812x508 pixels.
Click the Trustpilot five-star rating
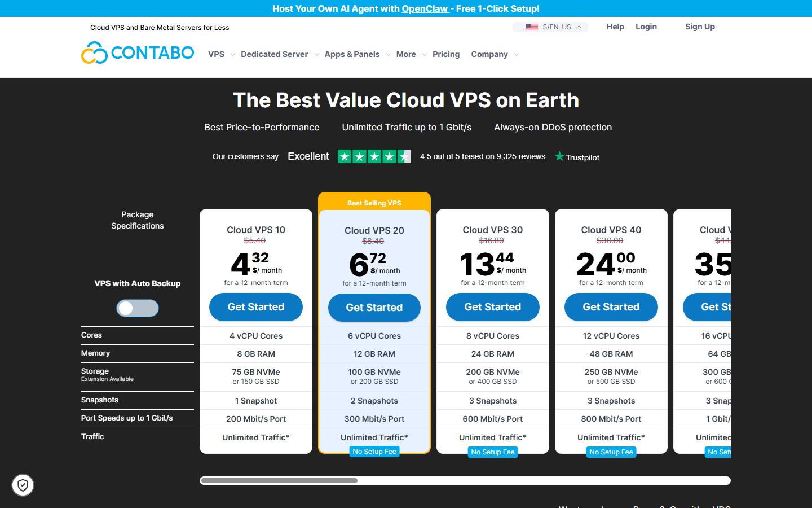coord(374,156)
